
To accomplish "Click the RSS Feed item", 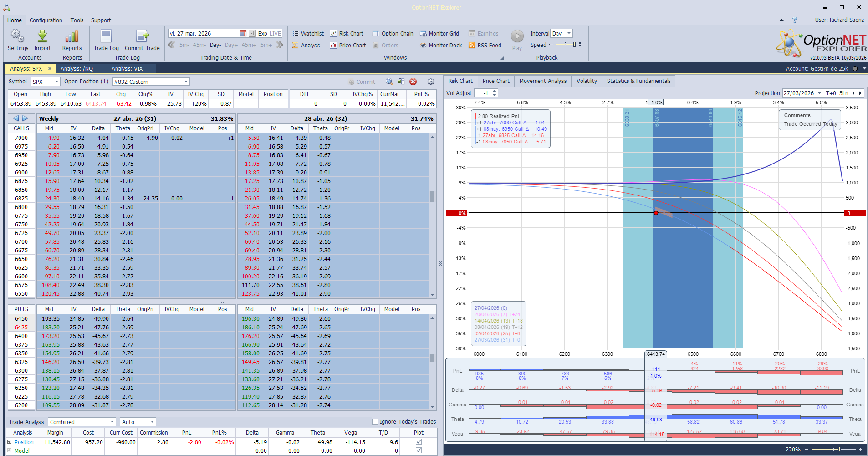I will tap(485, 45).
